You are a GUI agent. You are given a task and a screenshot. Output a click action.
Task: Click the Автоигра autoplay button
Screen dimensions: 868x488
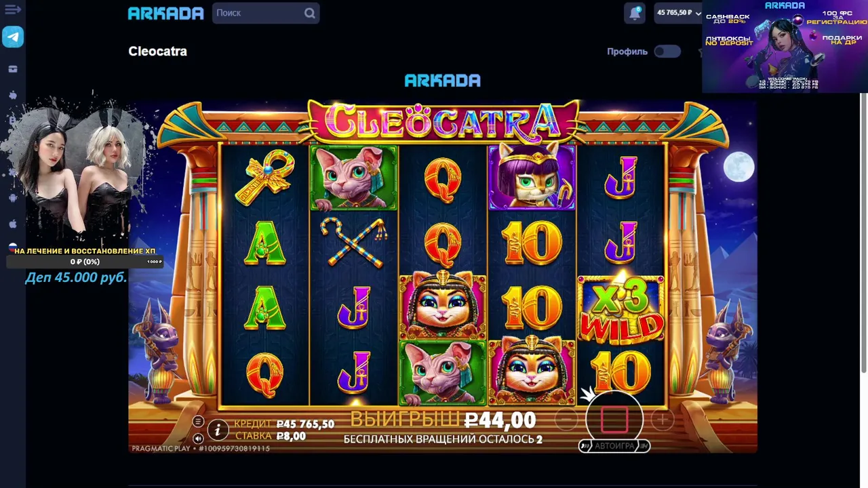point(614,446)
